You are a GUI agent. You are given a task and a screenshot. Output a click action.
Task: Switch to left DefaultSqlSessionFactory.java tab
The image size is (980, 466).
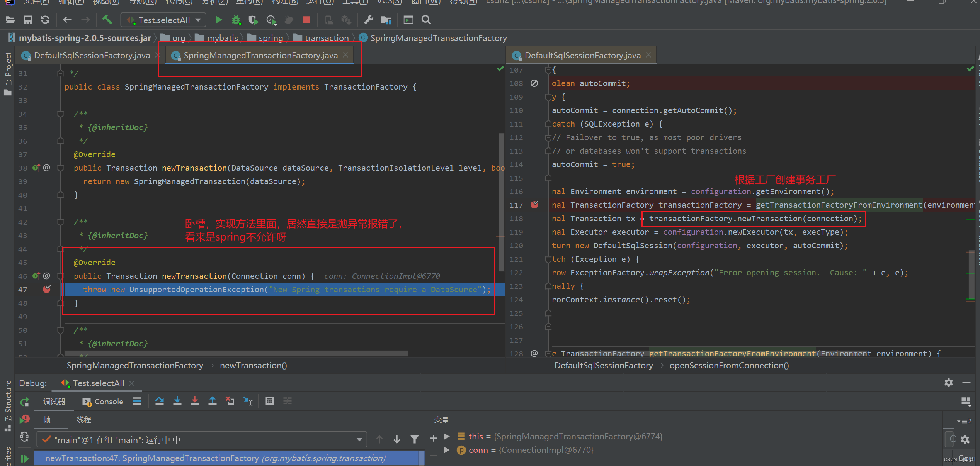[91, 56]
